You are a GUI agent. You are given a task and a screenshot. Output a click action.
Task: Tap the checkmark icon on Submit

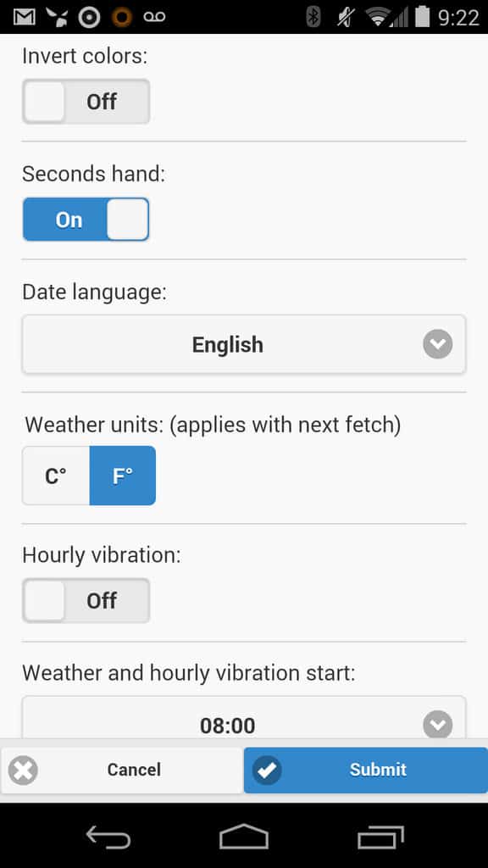(x=267, y=770)
